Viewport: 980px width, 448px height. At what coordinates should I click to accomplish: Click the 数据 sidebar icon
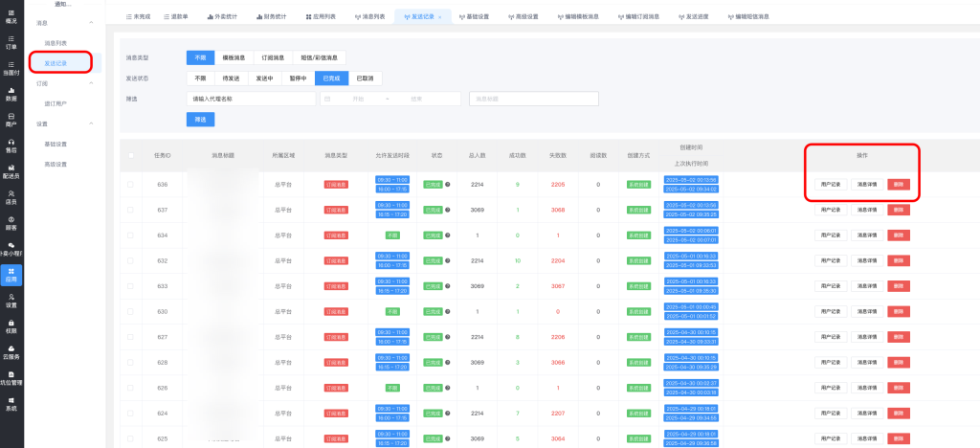pyautogui.click(x=11, y=93)
